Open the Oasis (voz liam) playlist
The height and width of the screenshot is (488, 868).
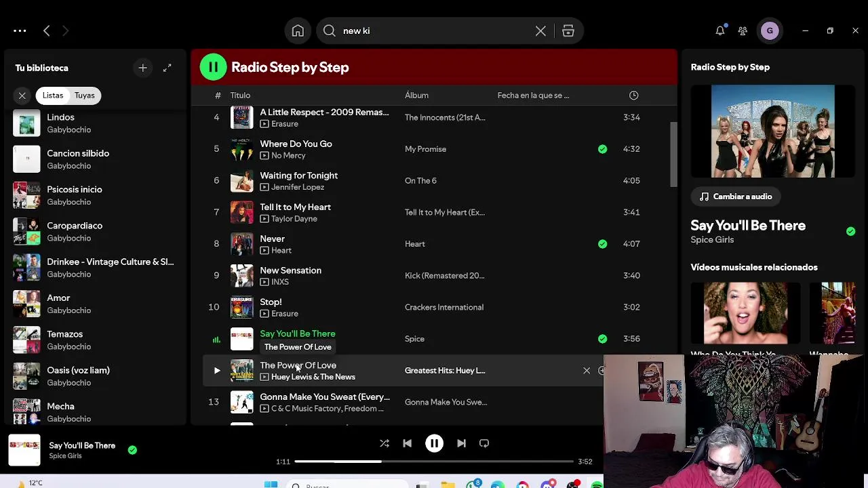pyautogui.click(x=95, y=376)
